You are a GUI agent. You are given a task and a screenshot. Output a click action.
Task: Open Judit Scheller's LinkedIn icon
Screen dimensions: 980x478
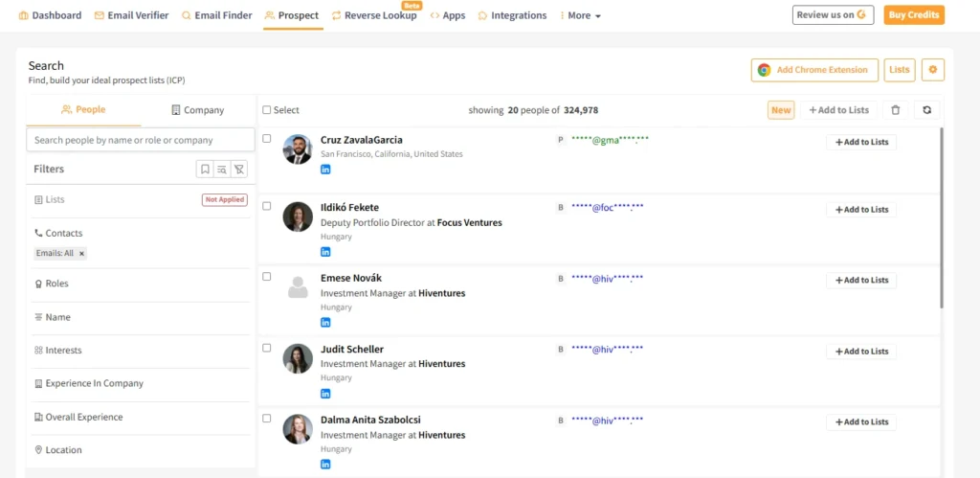point(325,394)
